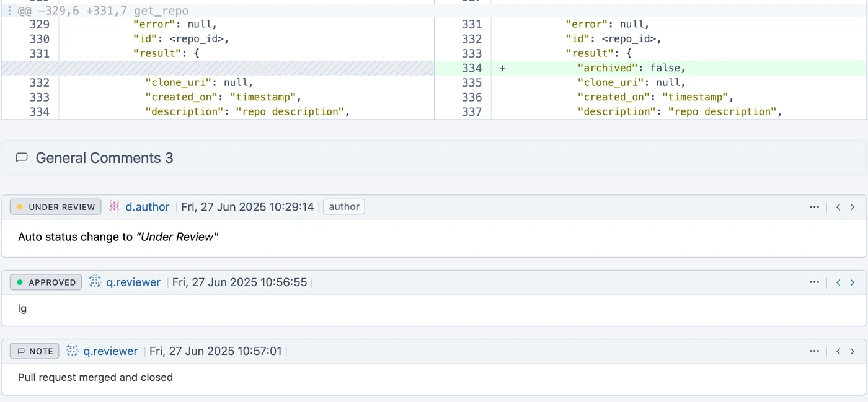Click left-side line number 332

pyautogui.click(x=40, y=82)
